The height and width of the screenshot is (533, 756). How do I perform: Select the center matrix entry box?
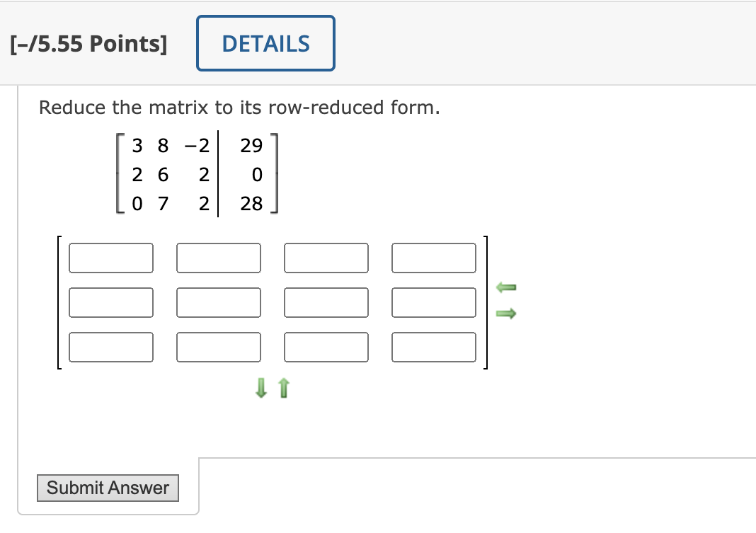click(218, 302)
